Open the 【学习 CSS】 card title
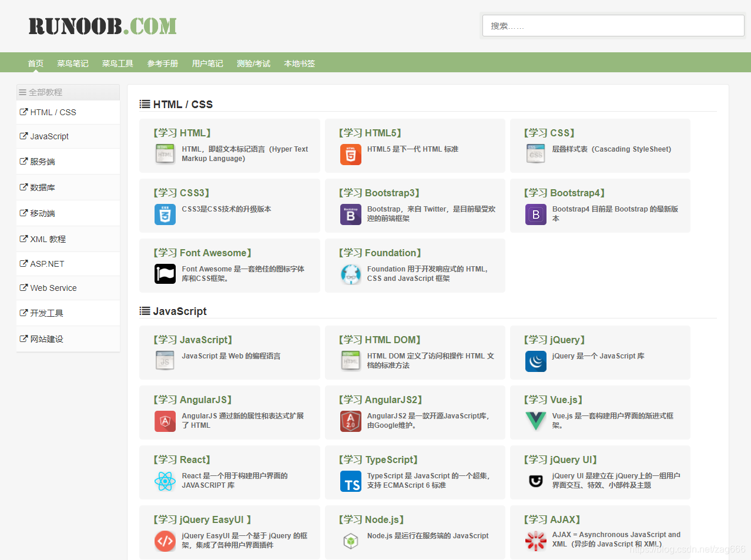The image size is (751, 560). point(549,133)
